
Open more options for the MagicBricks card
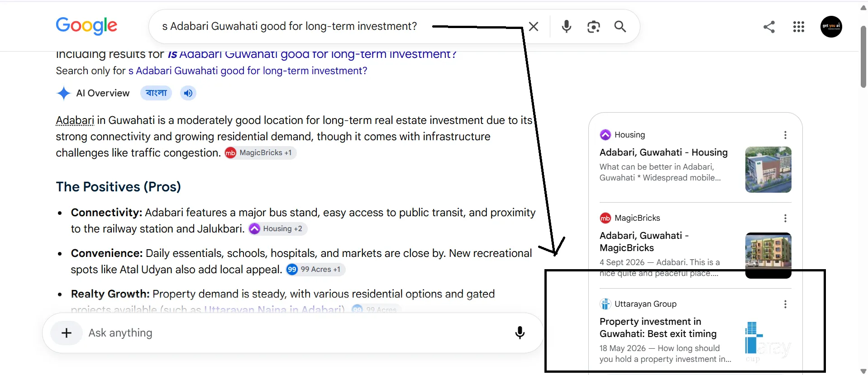(x=785, y=218)
